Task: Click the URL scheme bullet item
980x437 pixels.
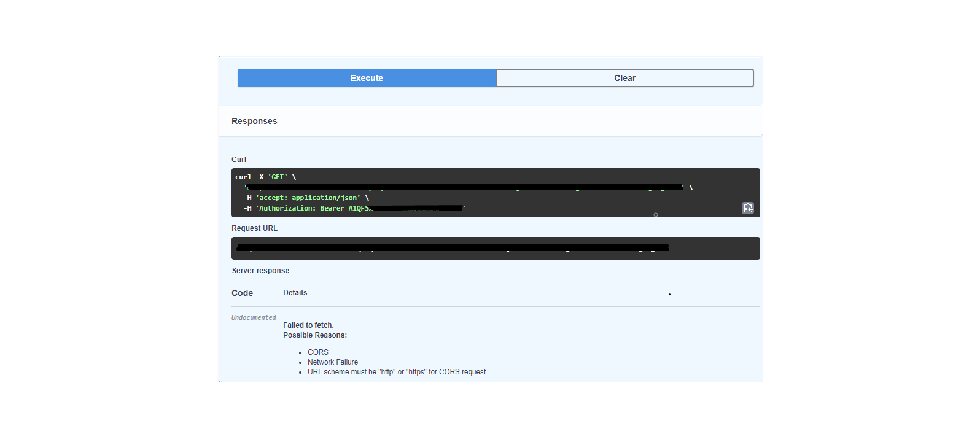Action: click(397, 372)
